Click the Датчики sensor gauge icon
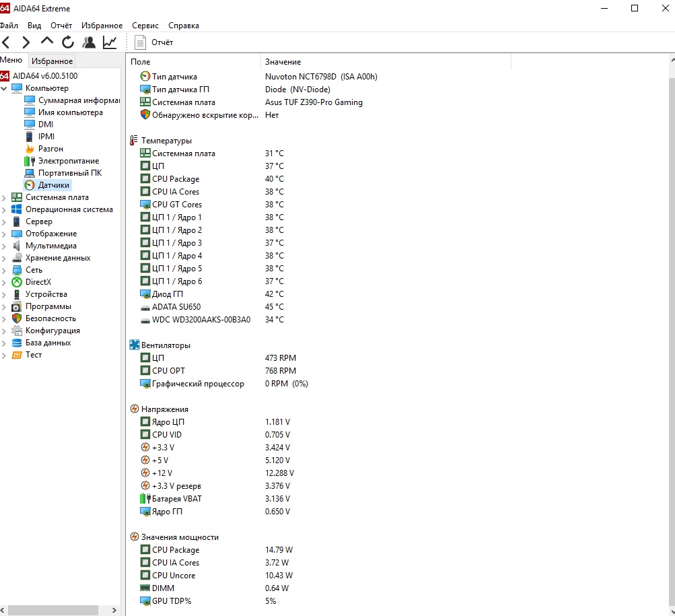This screenshot has width=675, height=616. coord(30,185)
